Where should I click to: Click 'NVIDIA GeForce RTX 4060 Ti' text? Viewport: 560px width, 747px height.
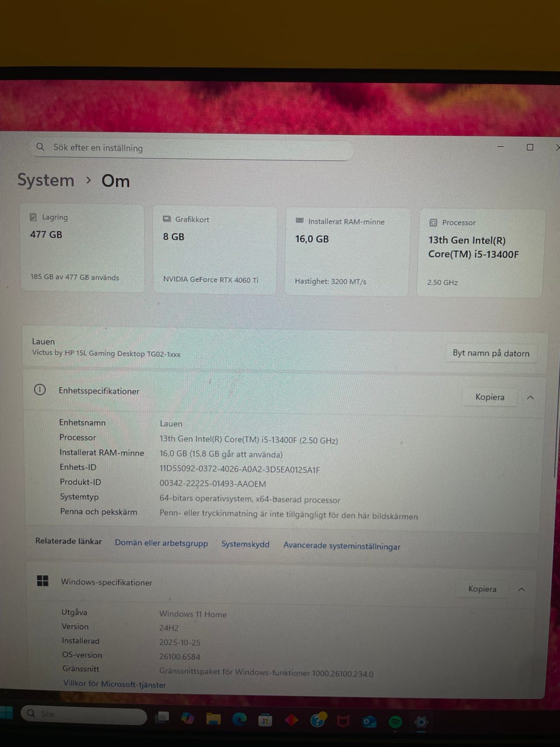pyautogui.click(x=211, y=280)
